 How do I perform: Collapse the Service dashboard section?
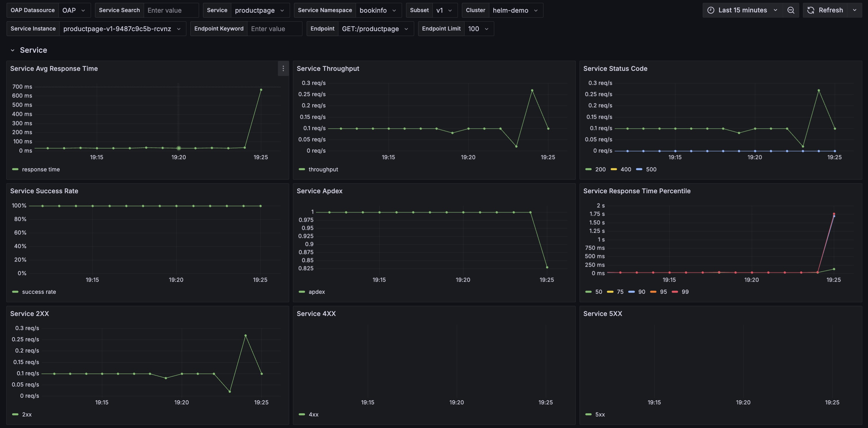coord(13,50)
